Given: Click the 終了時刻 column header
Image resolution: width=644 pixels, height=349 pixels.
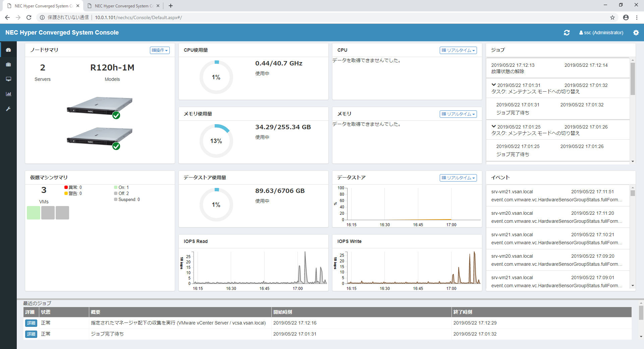Looking at the screenshot, I should (541, 312).
